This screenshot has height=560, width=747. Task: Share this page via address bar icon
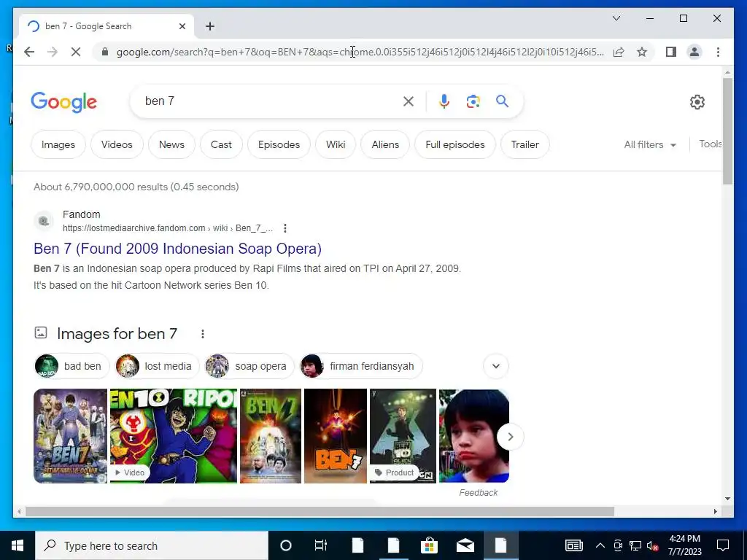point(619,52)
